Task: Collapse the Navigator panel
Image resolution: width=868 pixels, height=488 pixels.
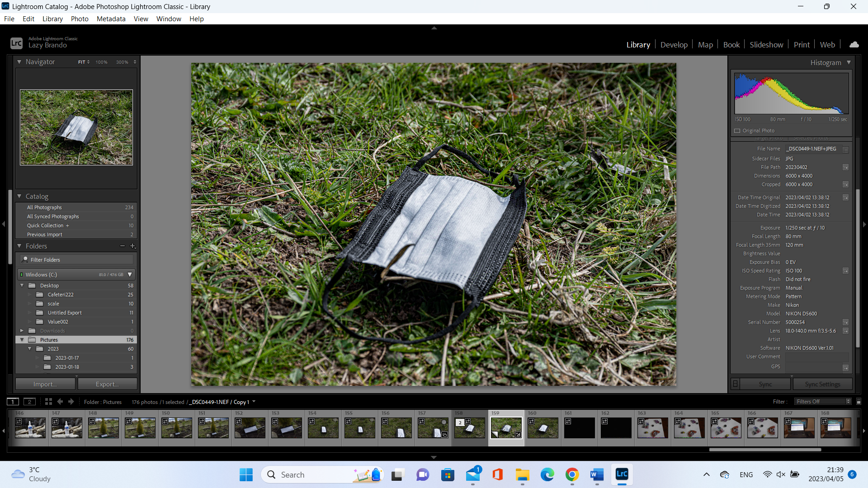Action: tap(19, 62)
